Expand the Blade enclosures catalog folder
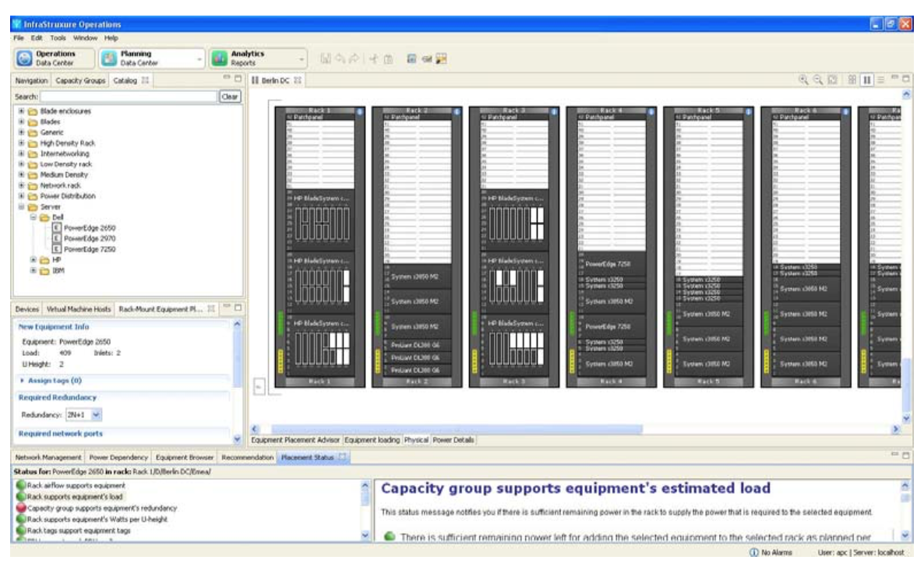Screen dimensions: 924x567 pyautogui.click(x=21, y=111)
